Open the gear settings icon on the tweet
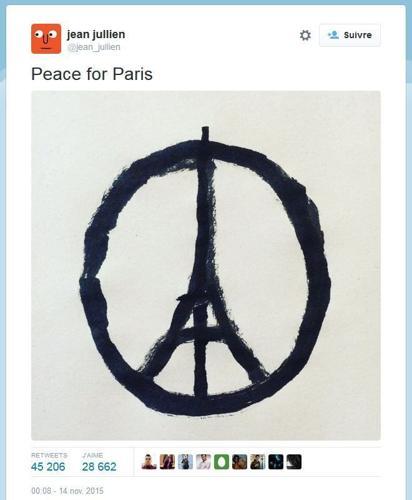Screen dimensions: 412x500 305,35
